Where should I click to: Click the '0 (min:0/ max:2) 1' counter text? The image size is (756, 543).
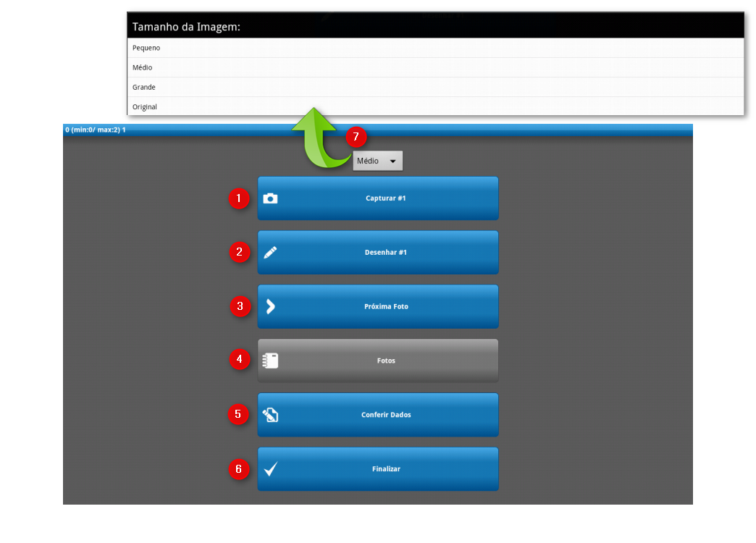pyautogui.click(x=96, y=130)
